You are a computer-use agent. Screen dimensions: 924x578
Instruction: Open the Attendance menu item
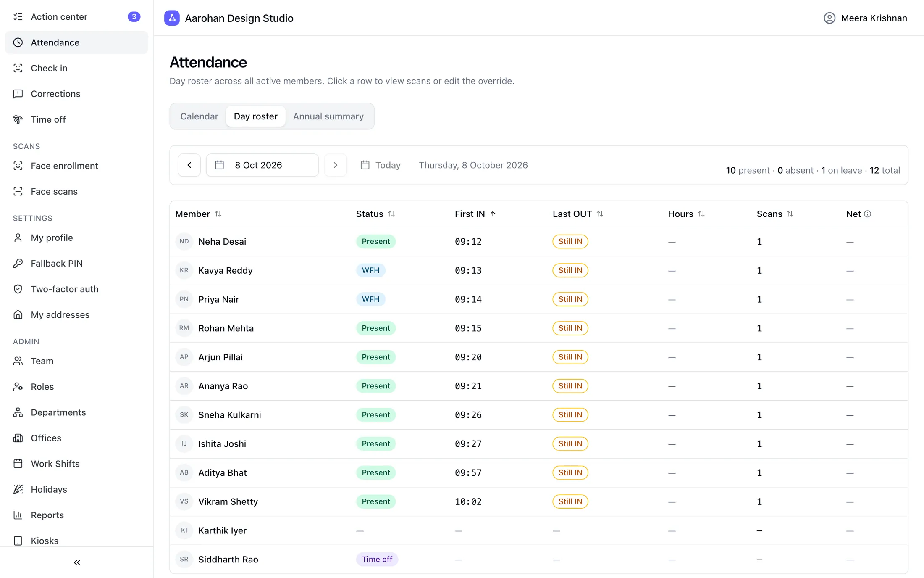coord(76,42)
